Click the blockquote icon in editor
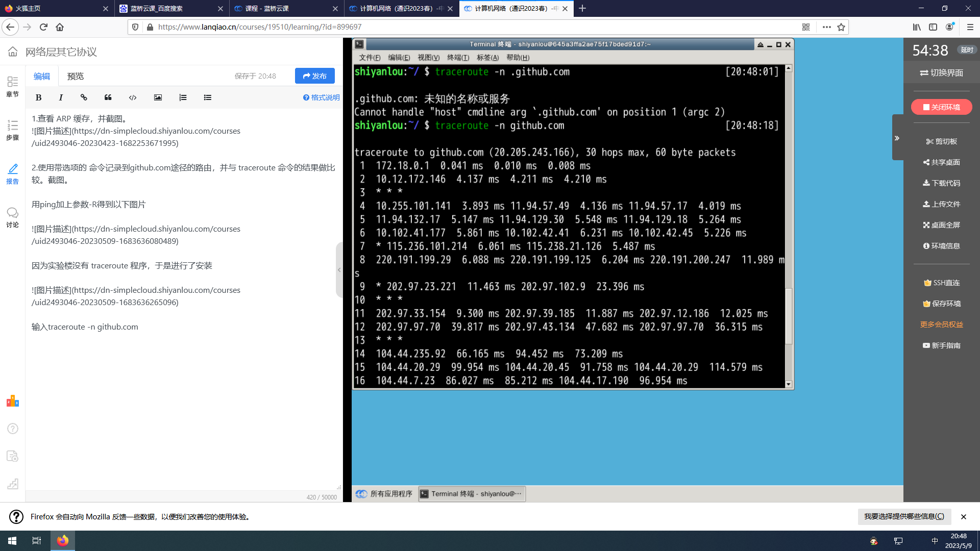The height and width of the screenshot is (551, 980). pos(108,97)
